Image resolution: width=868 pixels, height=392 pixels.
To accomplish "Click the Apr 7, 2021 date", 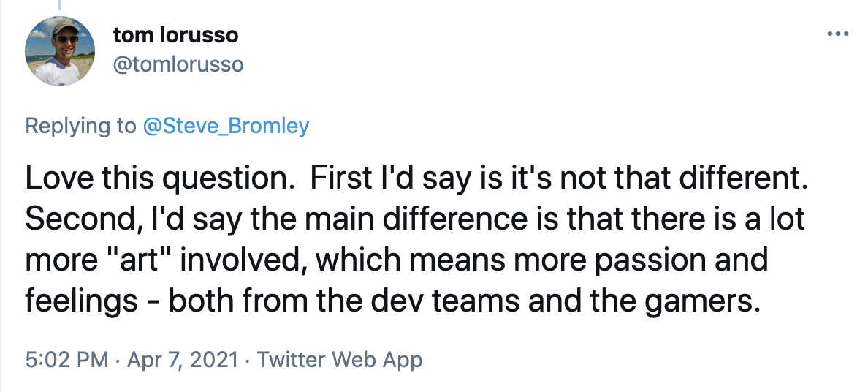I will [184, 360].
